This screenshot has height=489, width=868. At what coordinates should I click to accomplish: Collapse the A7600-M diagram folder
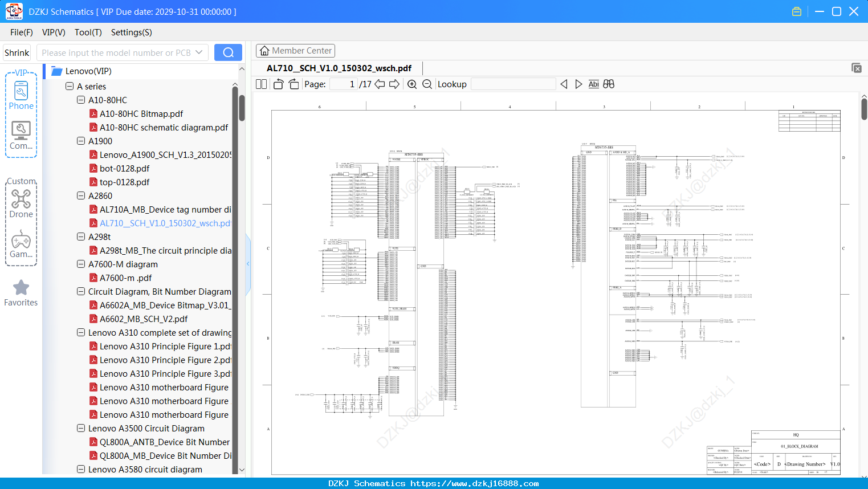[x=81, y=264]
